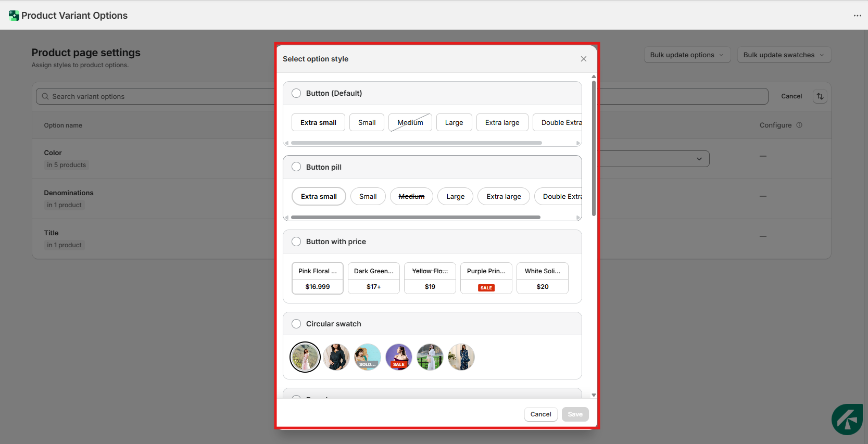Viewport: 868px width, 444px height.
Task: Expand the Bulk update swatches dropdown
Action: (x=784, y=55)
